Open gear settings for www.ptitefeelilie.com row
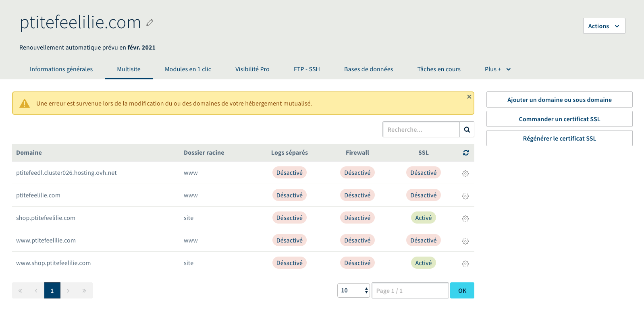The height and width of the screenshot is (317, 644). pyautogui.click(x=465, y=241)
